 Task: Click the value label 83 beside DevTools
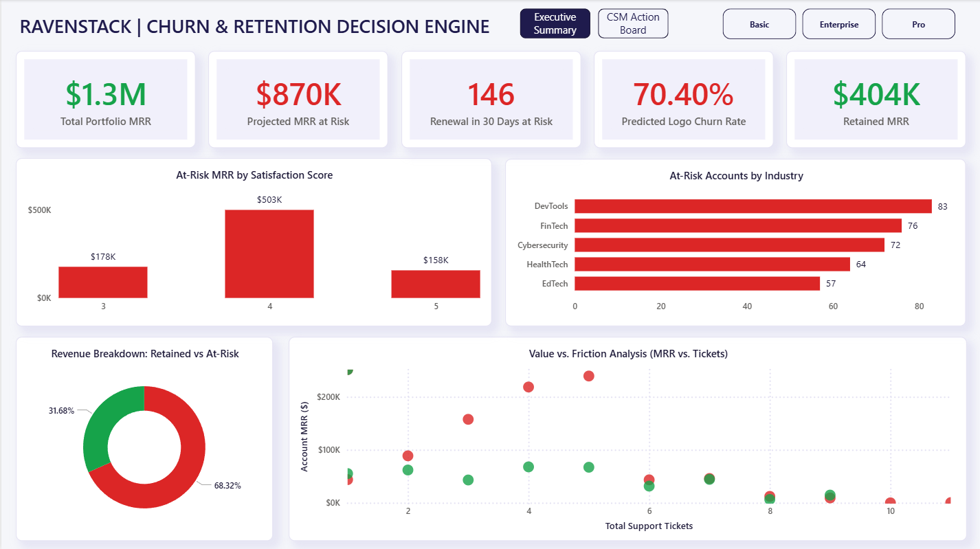[942, 206]
